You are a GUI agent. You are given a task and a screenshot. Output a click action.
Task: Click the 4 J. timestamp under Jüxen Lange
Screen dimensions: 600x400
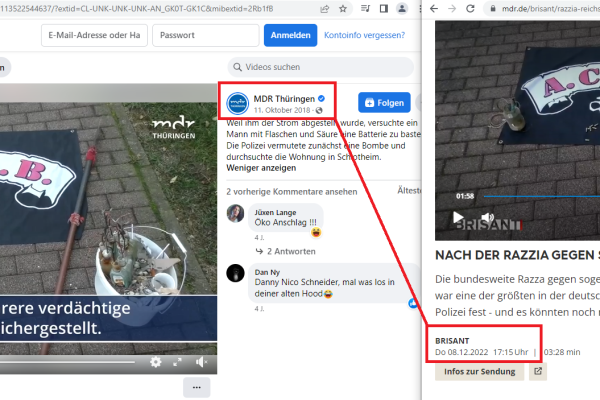[259, 238]
